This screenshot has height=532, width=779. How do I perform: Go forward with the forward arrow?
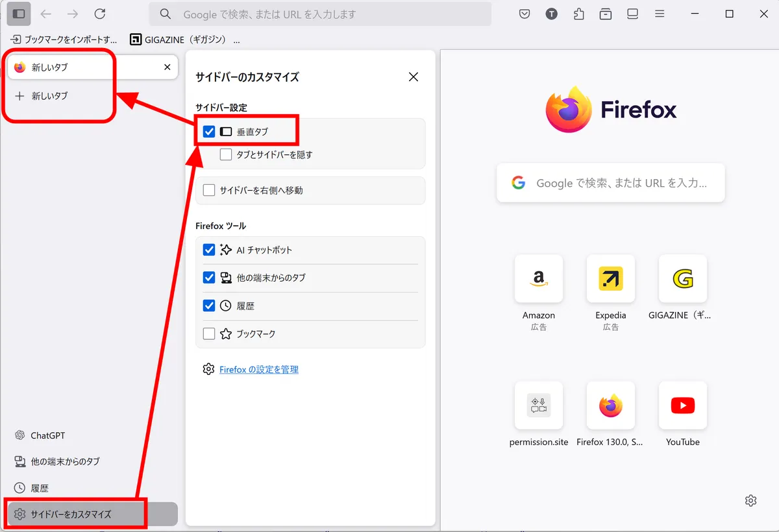click(x=72, y=14)
